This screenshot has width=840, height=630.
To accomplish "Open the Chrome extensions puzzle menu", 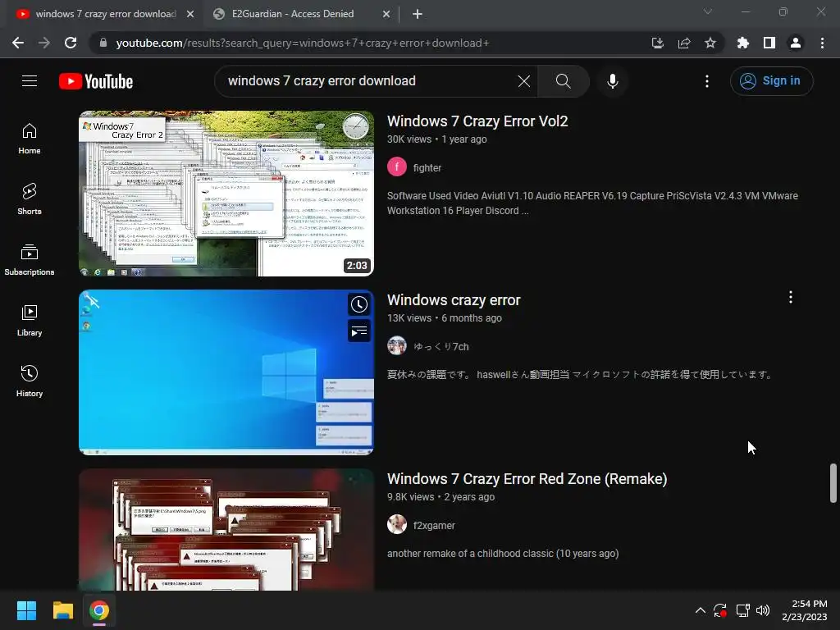I will [743, 43].
